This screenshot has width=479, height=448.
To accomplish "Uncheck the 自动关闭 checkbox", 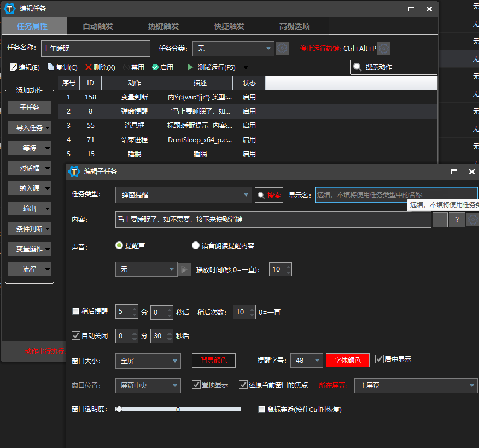I will pos(76,335).
